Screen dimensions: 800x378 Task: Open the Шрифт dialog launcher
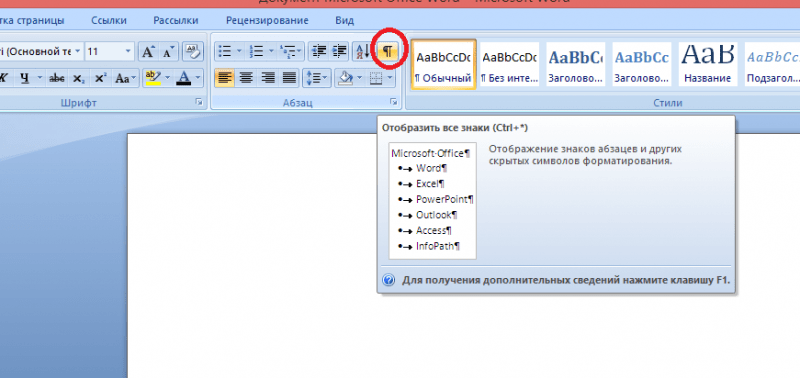[x=198, y=103]
